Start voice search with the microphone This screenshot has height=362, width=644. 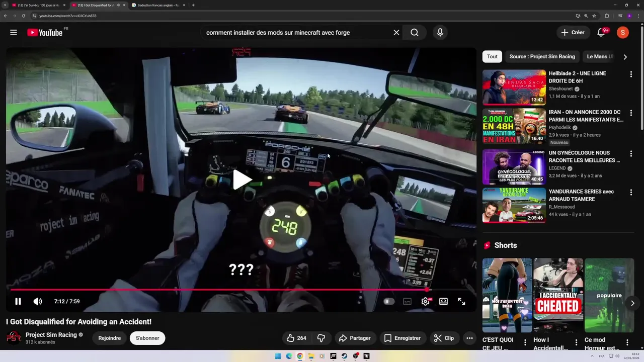point(440,33)
